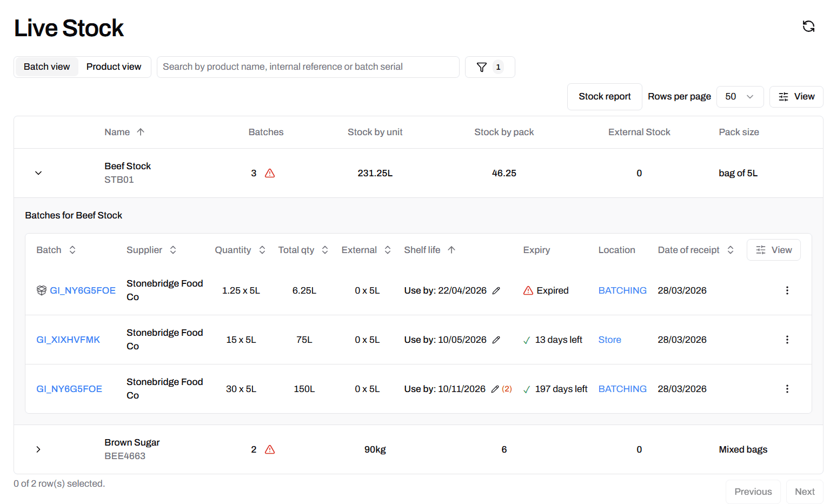Expand the Brown Sugar row
Viewport: 837px width, 504px height.
[38, 449]
